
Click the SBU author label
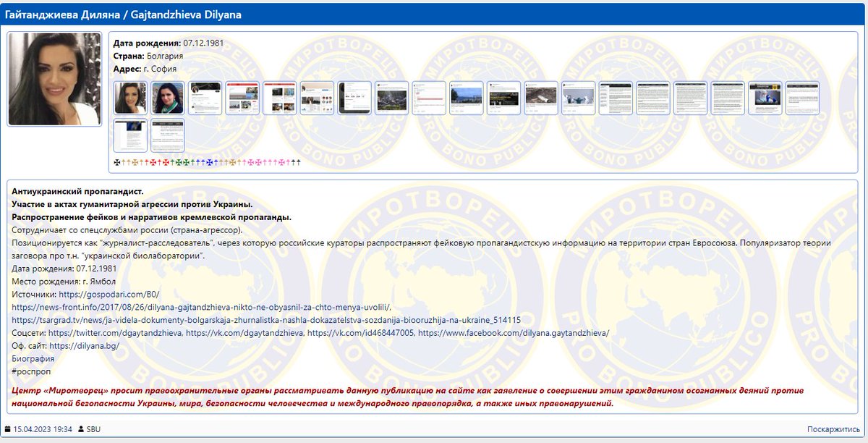point(93,429)
